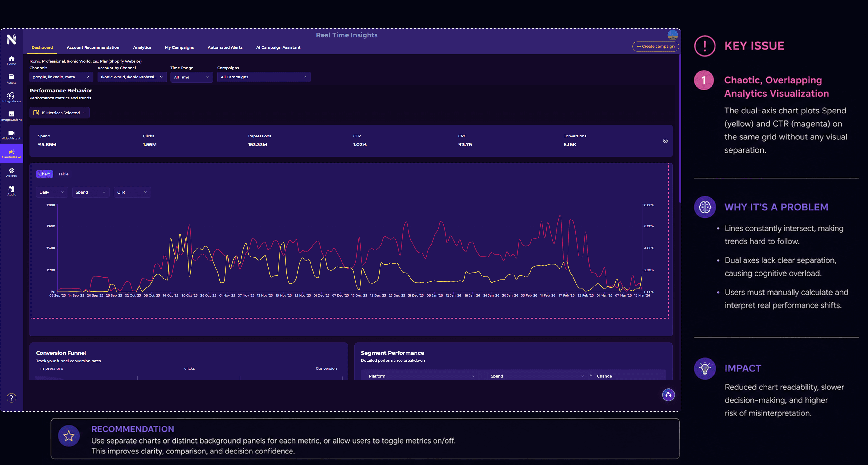Open the Channels dropdown
Screen dimensions: 868x465
[61, 77]
